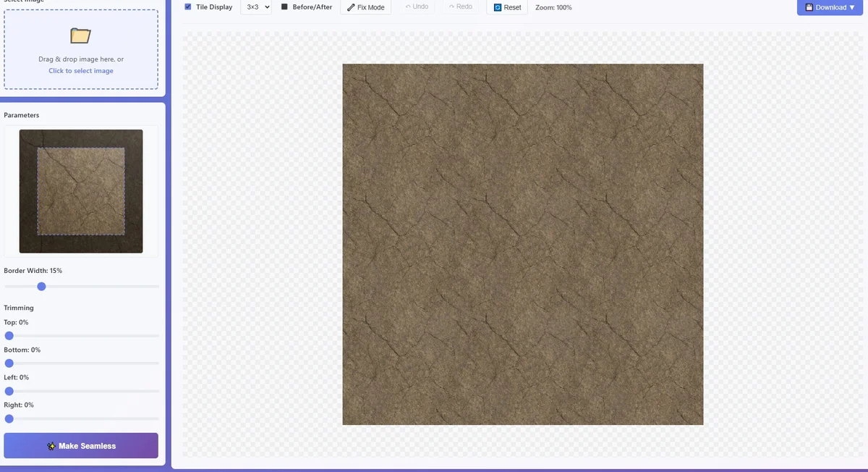Click the 'Click to select image' link
868x472 pixels.
point(81,71)
